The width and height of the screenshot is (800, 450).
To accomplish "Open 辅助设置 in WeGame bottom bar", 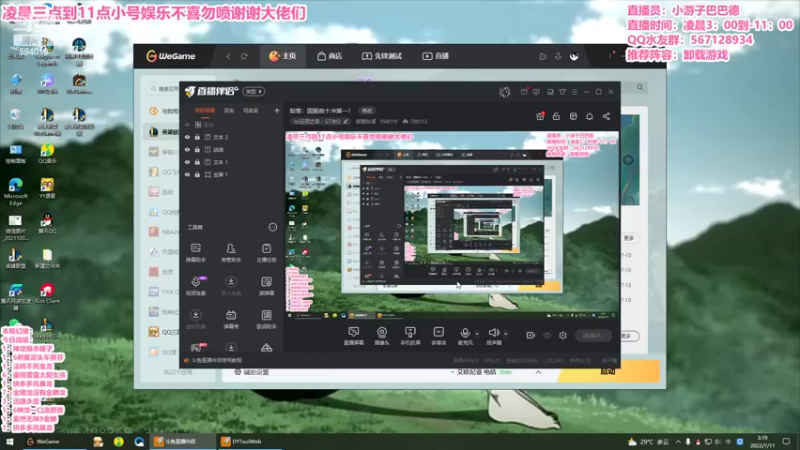I will [x=251, y=372].
